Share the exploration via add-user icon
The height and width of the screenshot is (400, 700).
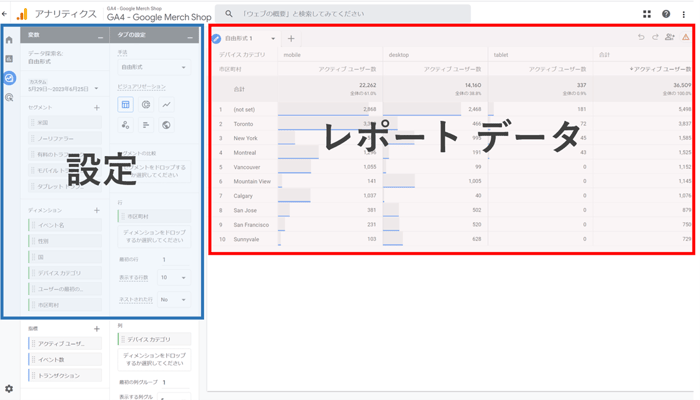(x=670, y=38)
